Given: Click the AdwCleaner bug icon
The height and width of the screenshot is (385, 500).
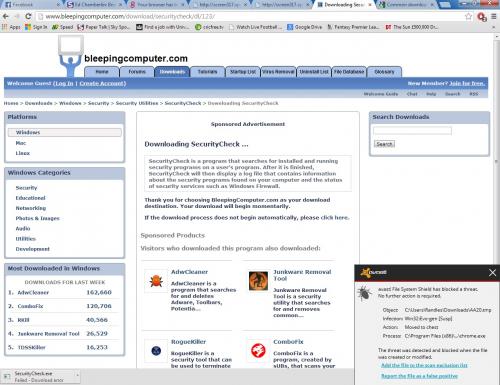Looking at the screenshot, I should tap(156, 281).
